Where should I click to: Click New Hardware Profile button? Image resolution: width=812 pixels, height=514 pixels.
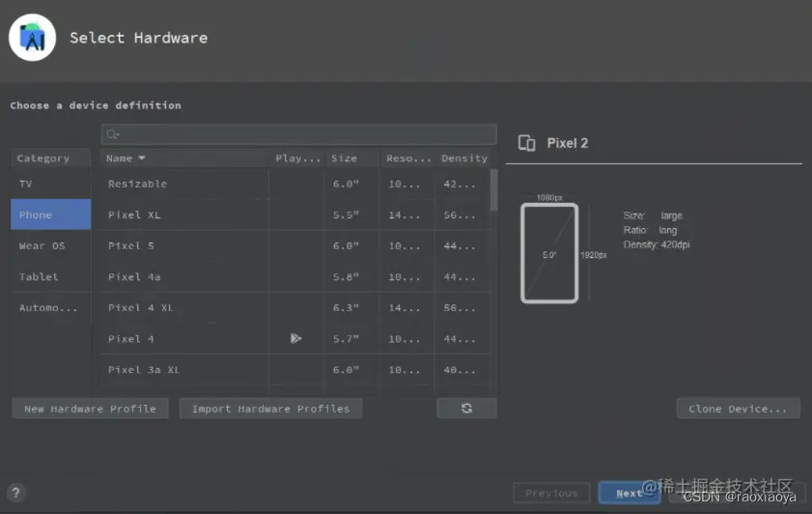[x=90, y=409]
